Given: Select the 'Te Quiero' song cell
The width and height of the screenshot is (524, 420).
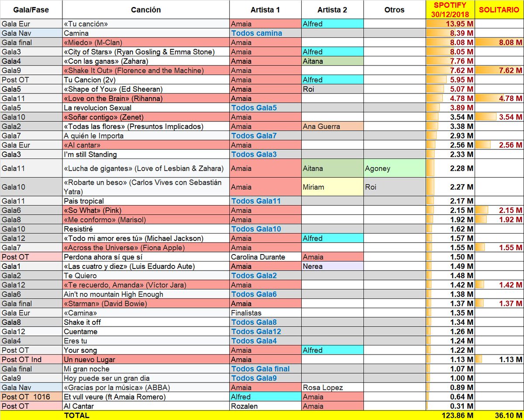Looking at the screenshot, I should pos(146,275).
